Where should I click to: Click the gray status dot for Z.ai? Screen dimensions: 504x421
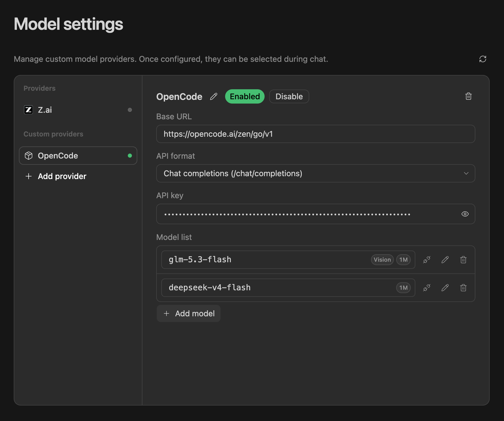(x=130, y=110)
